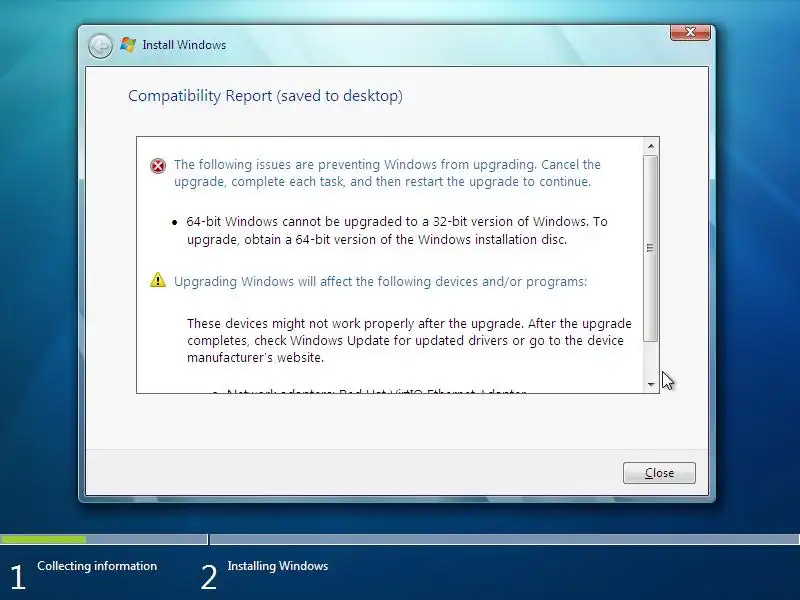Click the scrollbar down arrow in the report
The height and width of the screenshot is (600, 800).
coord(651,384)
